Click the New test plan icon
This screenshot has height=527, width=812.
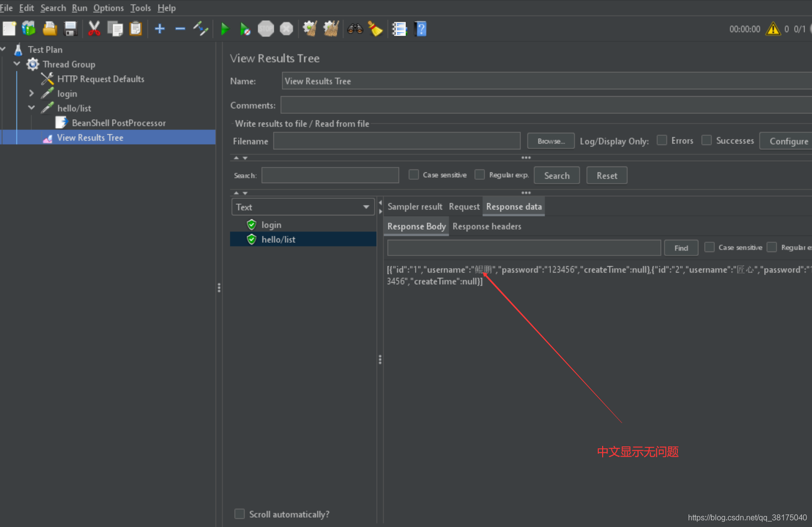pyautogui.click(x=9, y=29)
